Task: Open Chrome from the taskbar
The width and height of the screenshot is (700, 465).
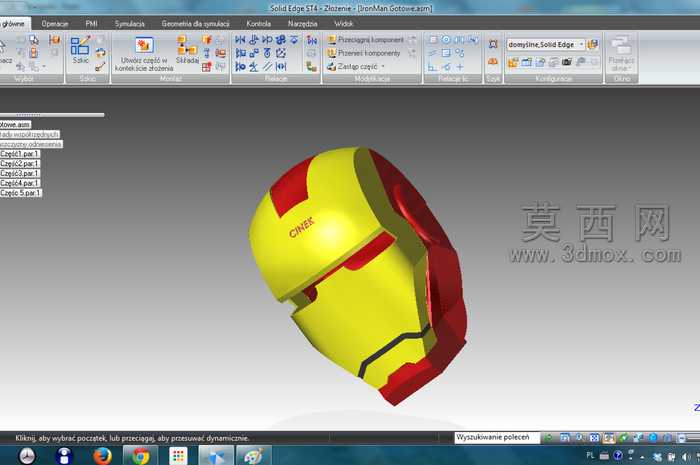Action: pyautogui.click(x=140, y=456)
